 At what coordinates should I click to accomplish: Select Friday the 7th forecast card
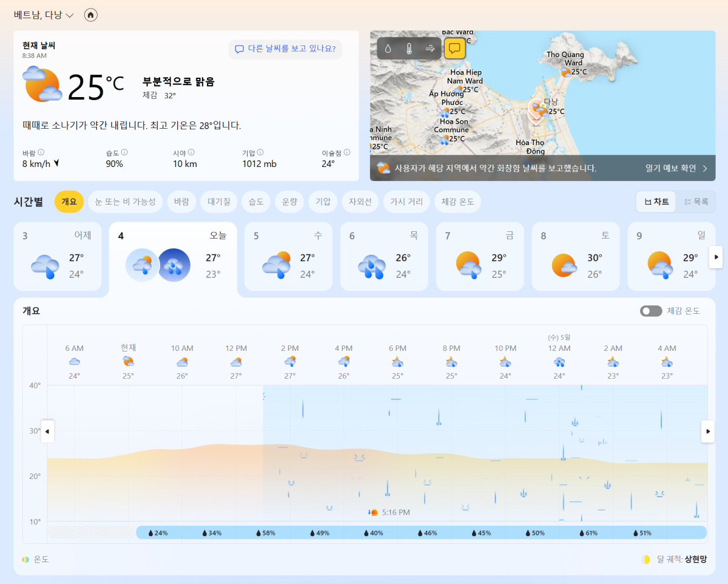pyautogui.click(x=479, y=256)
